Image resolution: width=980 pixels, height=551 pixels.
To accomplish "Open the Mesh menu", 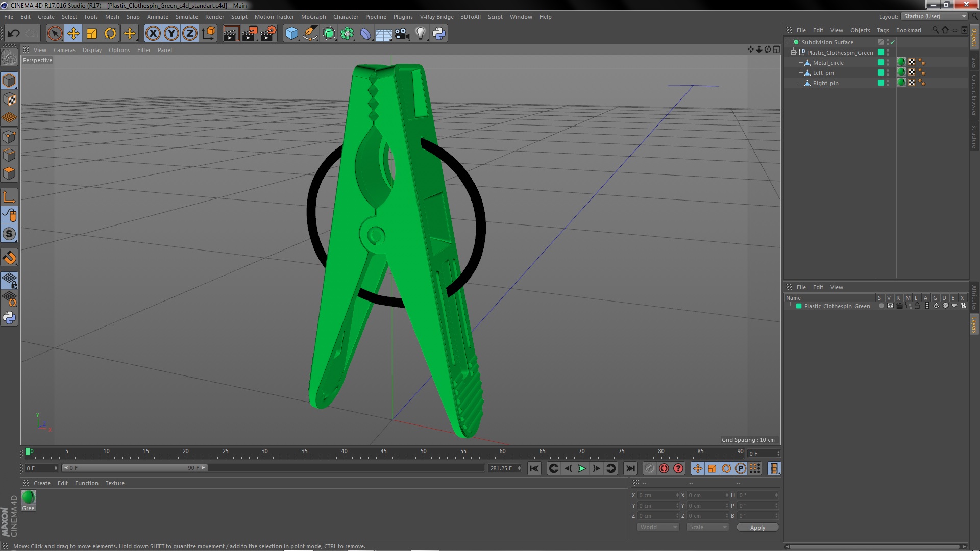I will tap(112, 17).
